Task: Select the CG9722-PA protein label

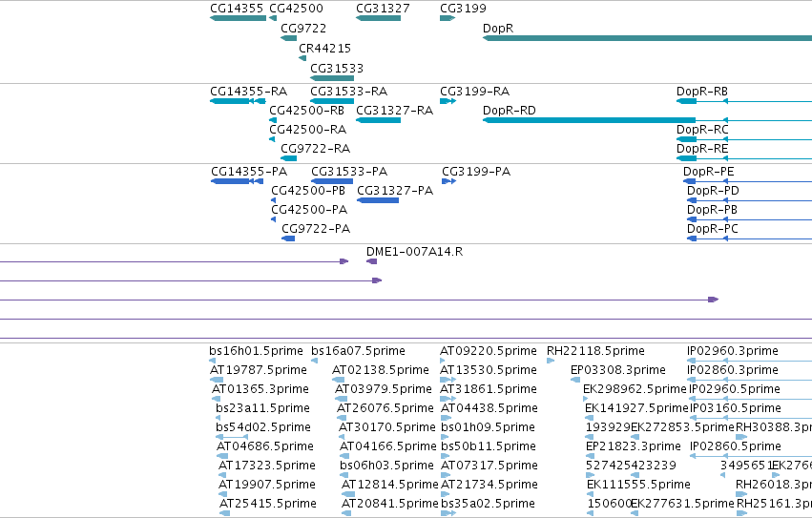Action: tap(316, 230)
